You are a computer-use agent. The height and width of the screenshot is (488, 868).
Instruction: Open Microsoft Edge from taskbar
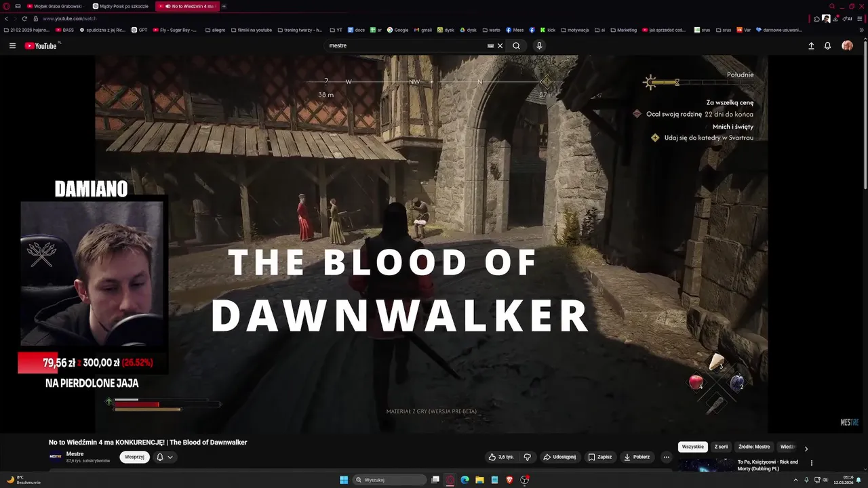[x=465, y=480]
